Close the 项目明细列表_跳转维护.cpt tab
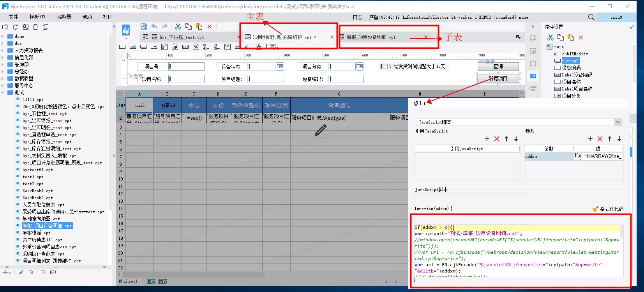The image size is (644, 292). click(x=332, y=37)
